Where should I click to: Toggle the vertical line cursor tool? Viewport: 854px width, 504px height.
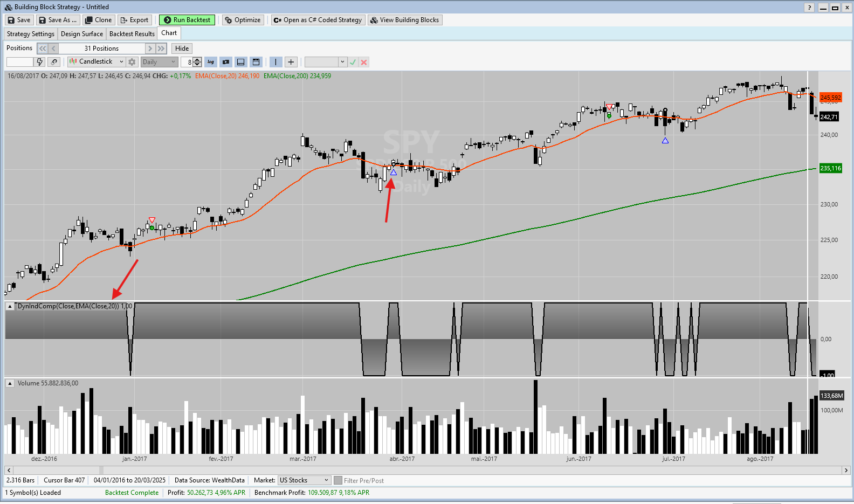coord(276,62)
